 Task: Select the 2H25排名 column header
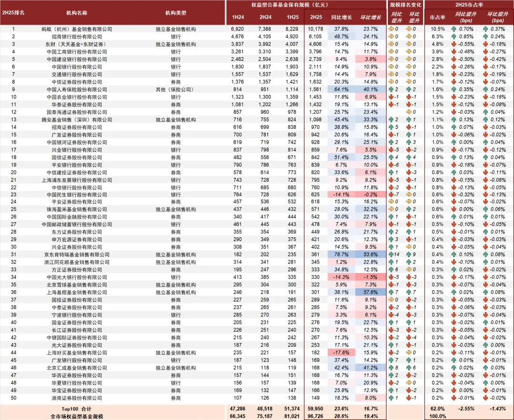coord(13,13)
